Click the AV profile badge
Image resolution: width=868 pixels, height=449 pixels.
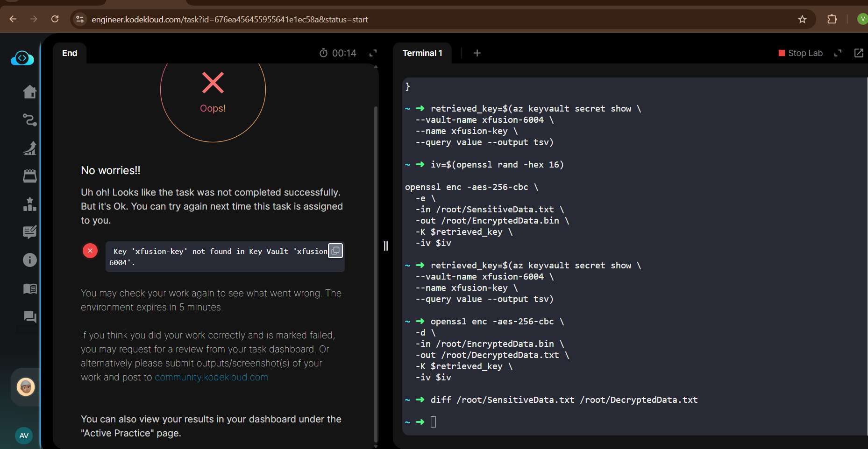click(24, 435)
